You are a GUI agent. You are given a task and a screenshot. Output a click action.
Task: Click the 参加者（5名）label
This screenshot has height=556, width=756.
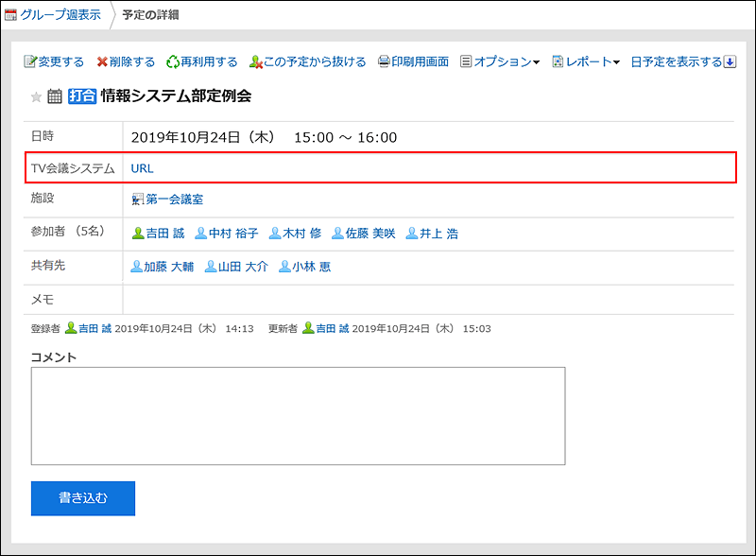click(x=68, y=232)
